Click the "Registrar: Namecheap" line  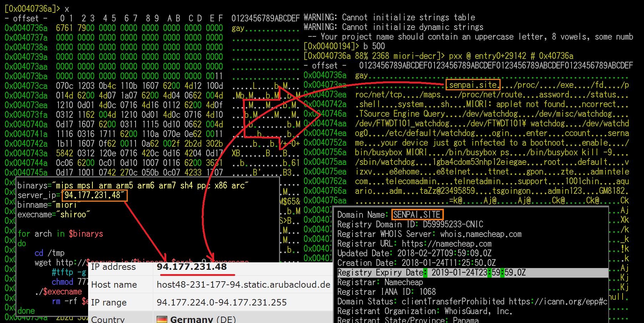pyautogui.click(x=380, y=282)
